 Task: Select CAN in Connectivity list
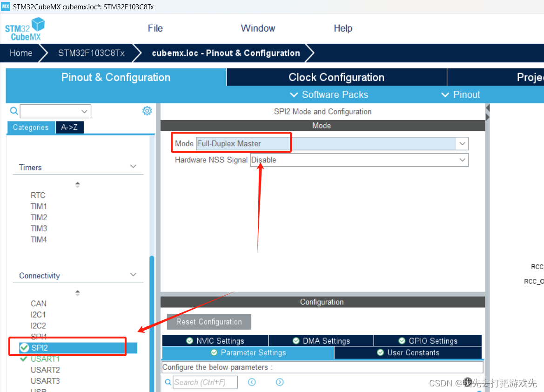pos(39,304)
